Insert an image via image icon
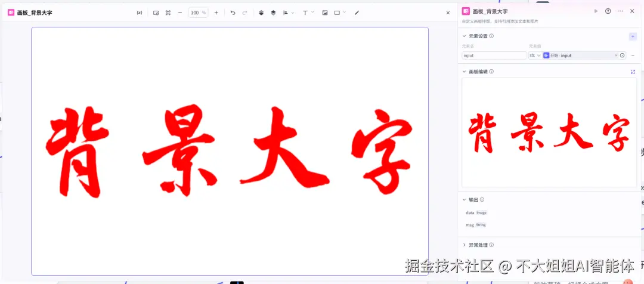This screenshot has height=284, width=644. point(325,13)
